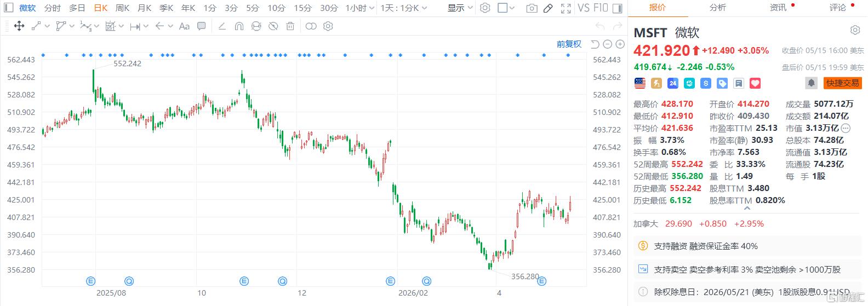The height and width of the screenshot is (306, 868).
Task: Zoom out chart with minus circle
Action: coord(608,44)
